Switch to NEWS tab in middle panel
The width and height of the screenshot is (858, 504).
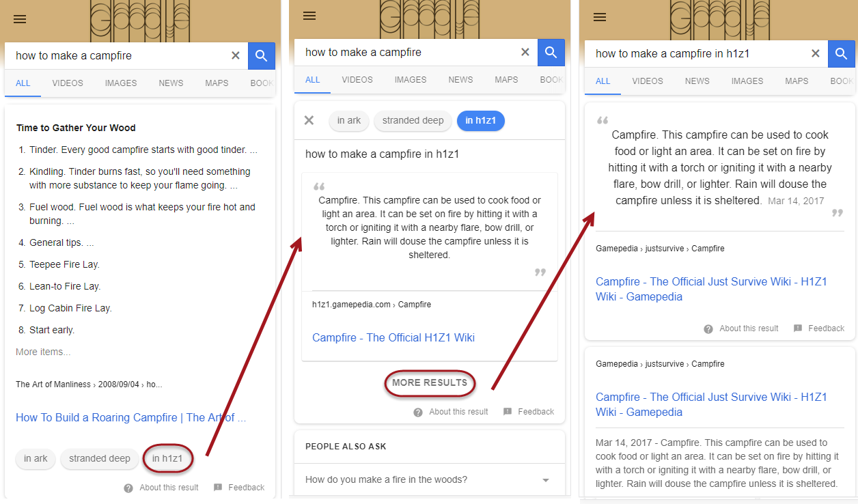pyautogui.click(x=460, y=80)
